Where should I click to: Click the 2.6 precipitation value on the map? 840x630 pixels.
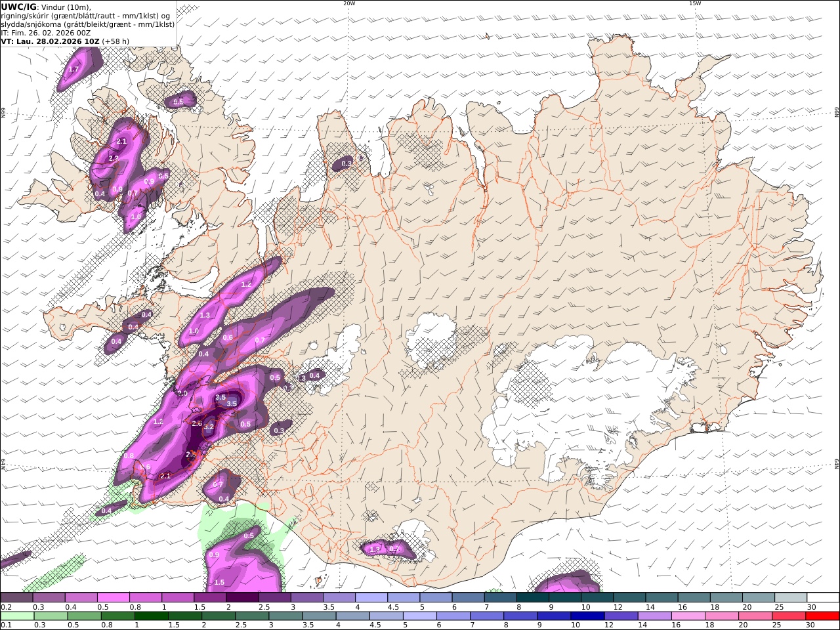tap(197, 424)
